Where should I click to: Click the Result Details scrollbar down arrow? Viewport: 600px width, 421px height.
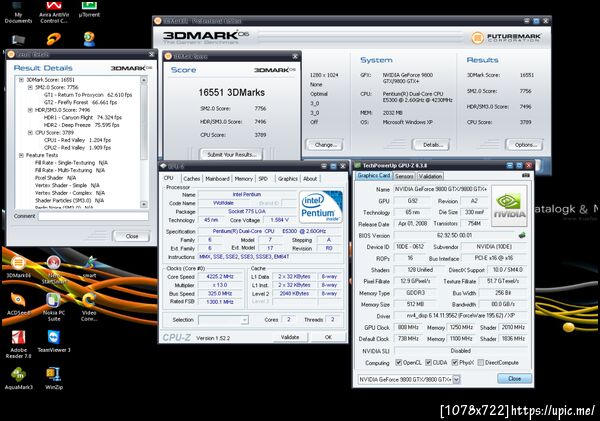click(144, 204)
